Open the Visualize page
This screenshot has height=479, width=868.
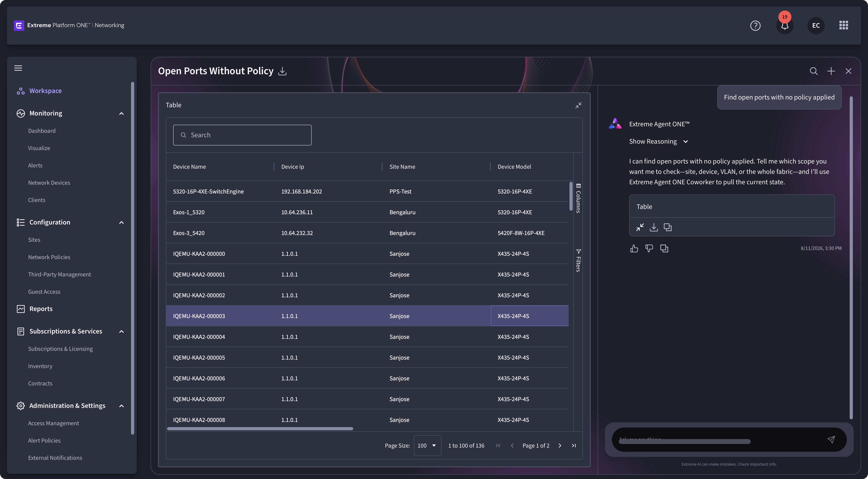coord(39,148)
